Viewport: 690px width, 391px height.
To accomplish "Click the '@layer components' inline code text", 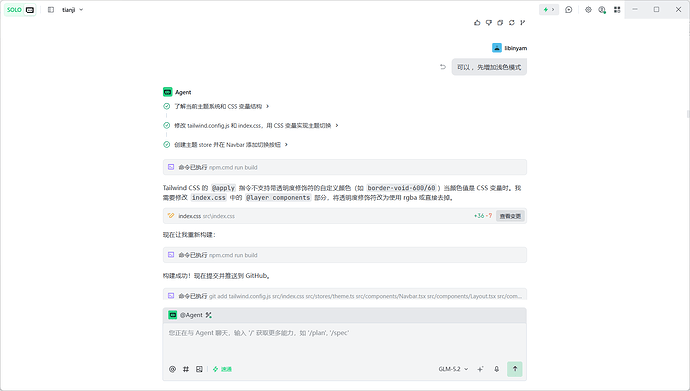I will pos(278,197).
